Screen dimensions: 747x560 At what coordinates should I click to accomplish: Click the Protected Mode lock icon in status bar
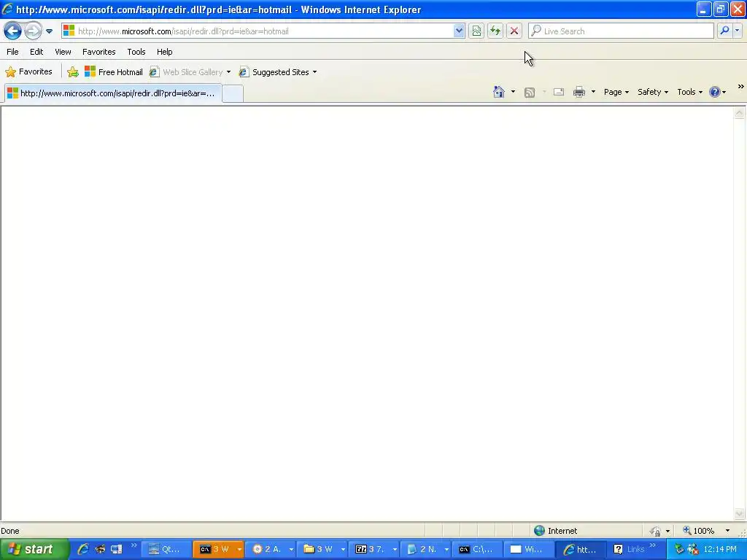point(656,531)
